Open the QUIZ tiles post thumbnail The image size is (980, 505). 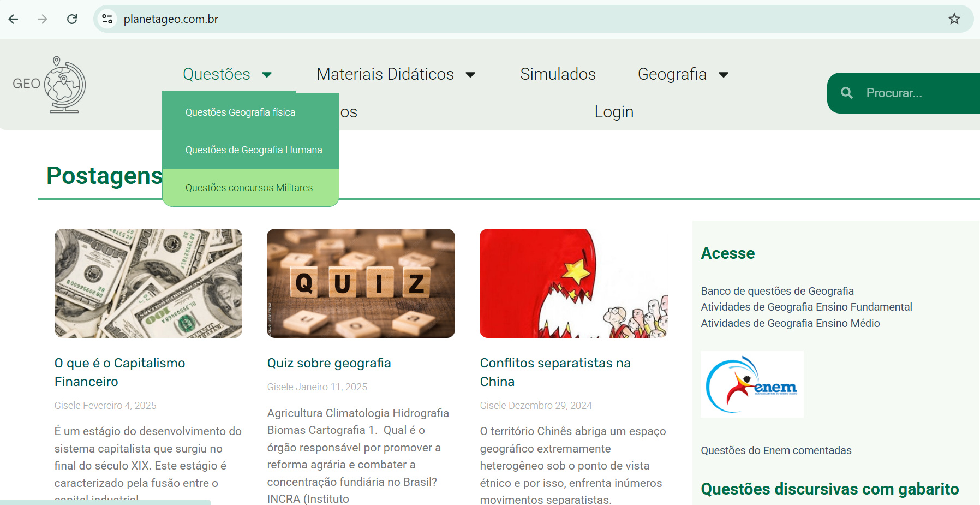tap(361, 283)
